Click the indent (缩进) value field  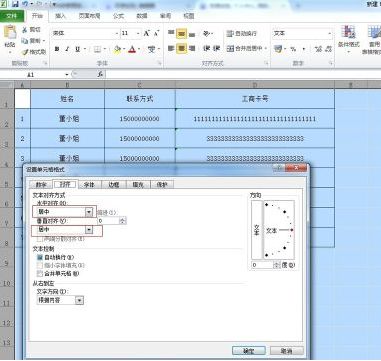(108, 220)
